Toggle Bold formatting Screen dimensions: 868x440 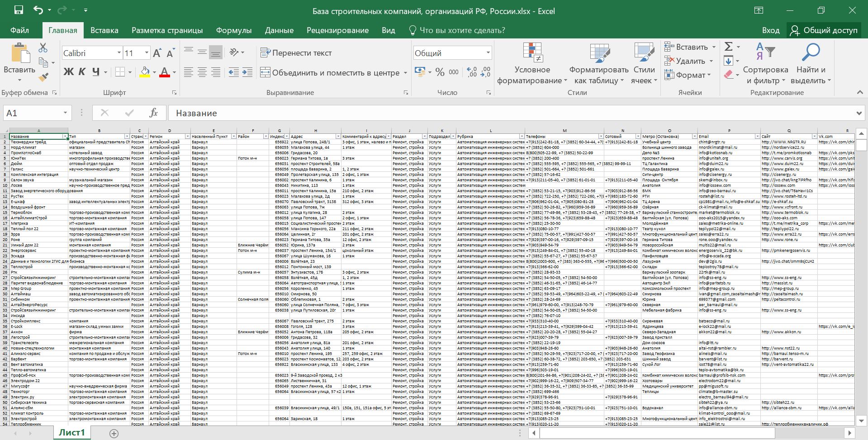pos(68,72)
